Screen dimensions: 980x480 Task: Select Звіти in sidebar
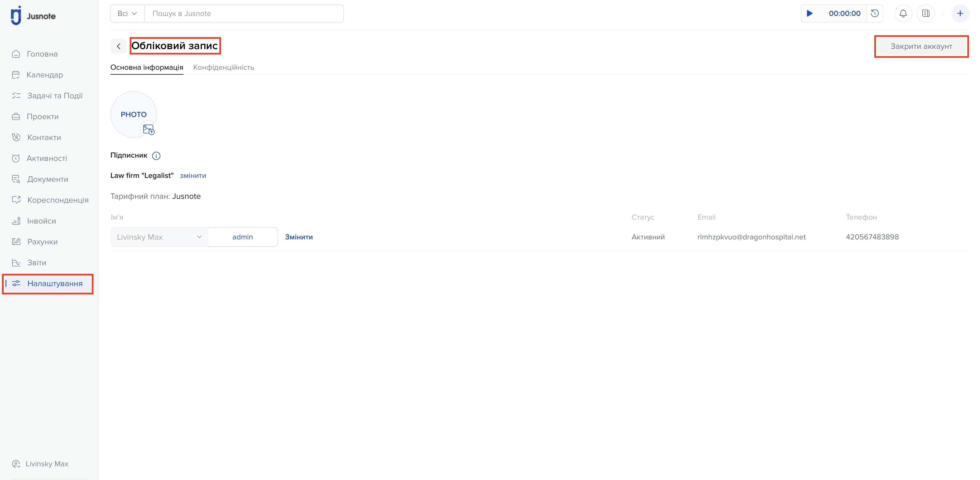[x=37, y=263]
